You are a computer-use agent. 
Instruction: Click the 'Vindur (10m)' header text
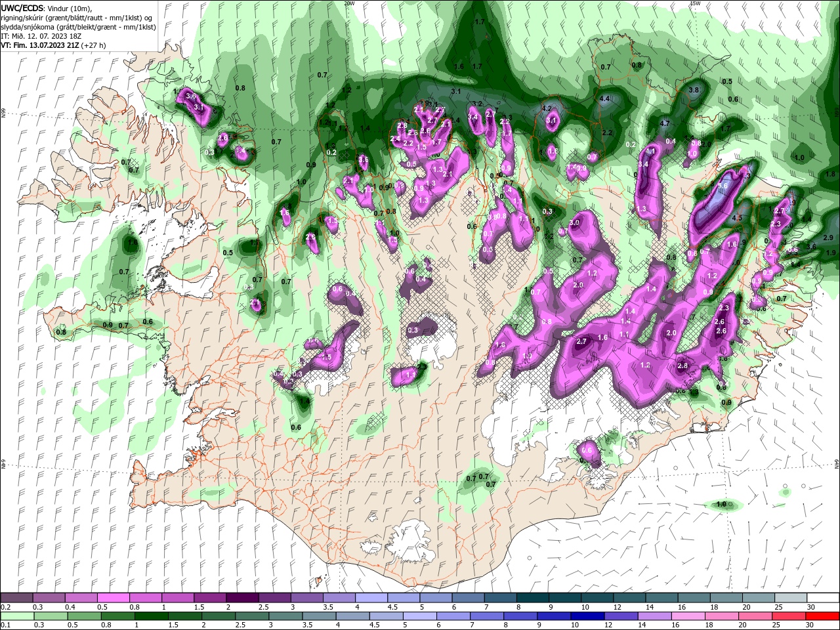(x=70, y=9)
